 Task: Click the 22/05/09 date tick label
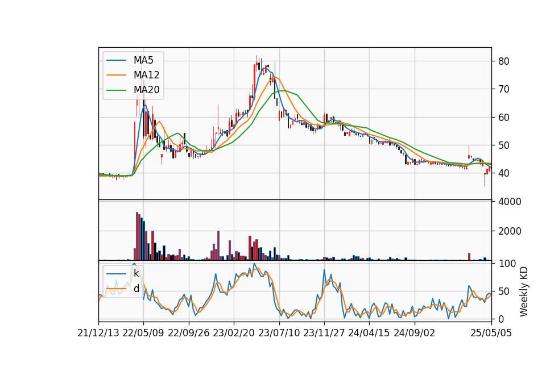(143, 333)
